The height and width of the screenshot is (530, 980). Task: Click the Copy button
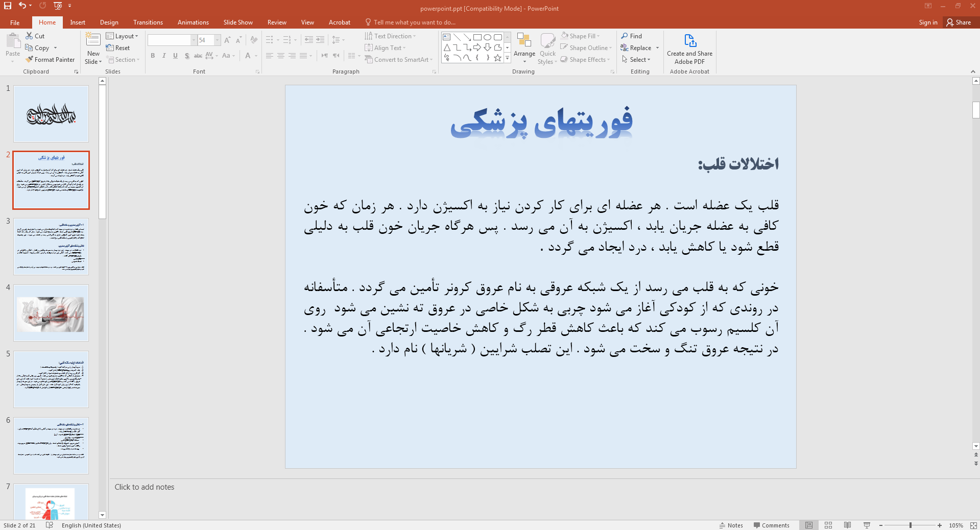pos(37,48)
